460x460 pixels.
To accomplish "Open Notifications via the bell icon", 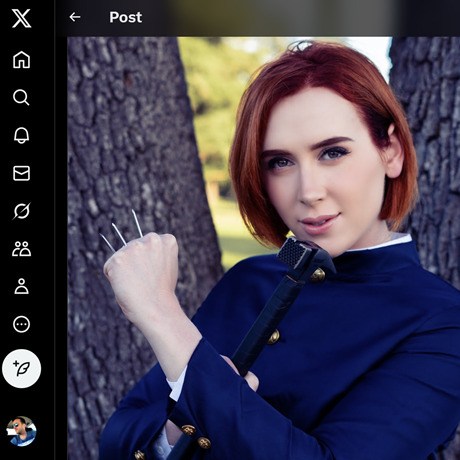I will click(x=22, y=135).
